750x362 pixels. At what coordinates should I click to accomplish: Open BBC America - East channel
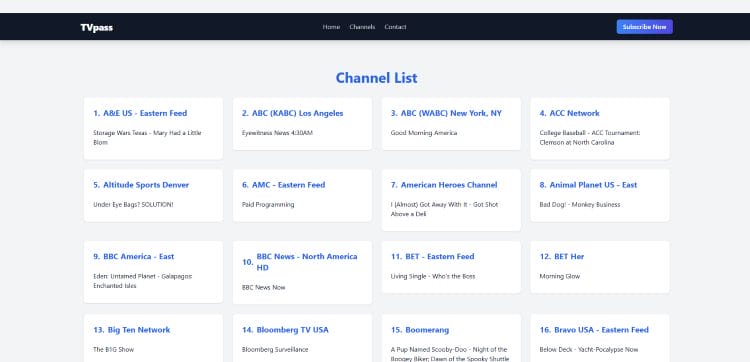tap(139, 257)
